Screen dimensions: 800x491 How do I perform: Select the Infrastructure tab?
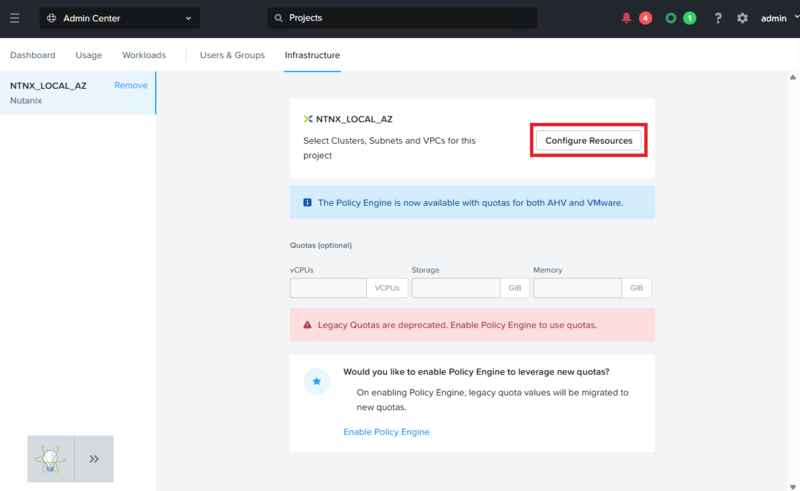point(312,55)
